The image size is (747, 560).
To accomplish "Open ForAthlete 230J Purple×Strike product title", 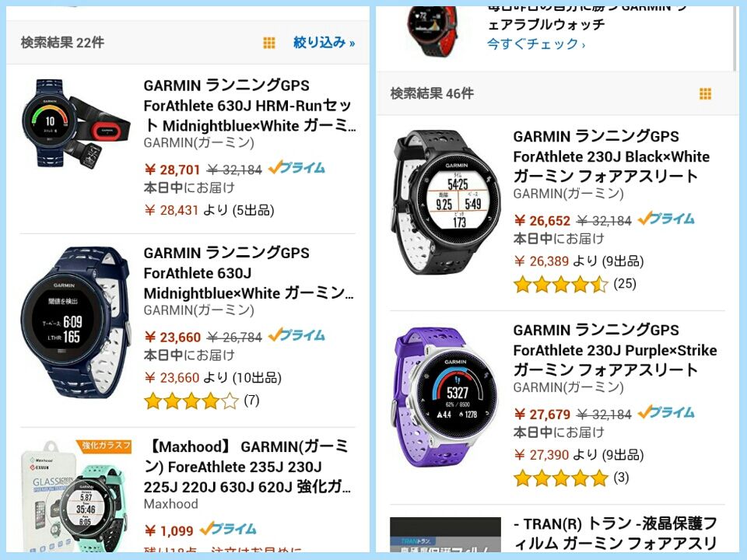I will (615, 350).
